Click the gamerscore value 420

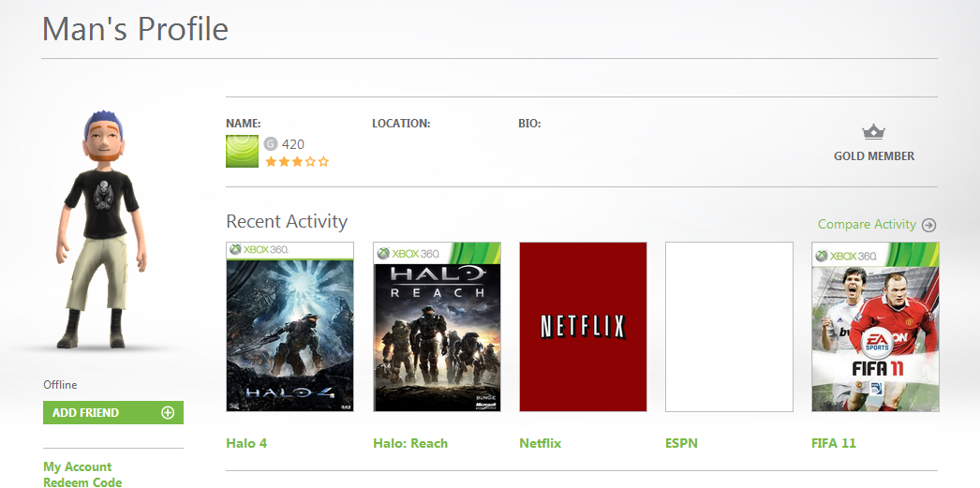point(293,144)
